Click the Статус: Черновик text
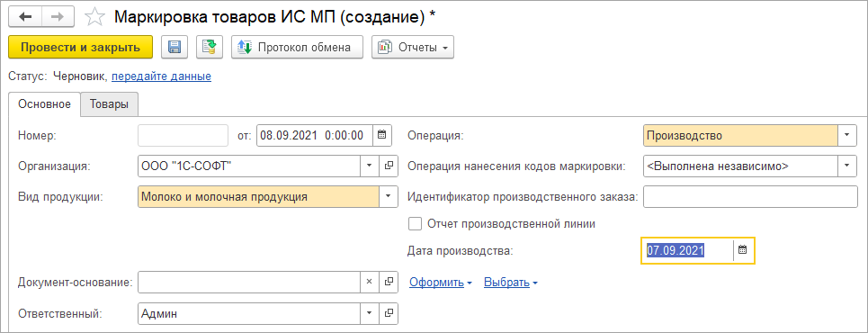Screen dimensions: 868x333 tap(58, 76)
